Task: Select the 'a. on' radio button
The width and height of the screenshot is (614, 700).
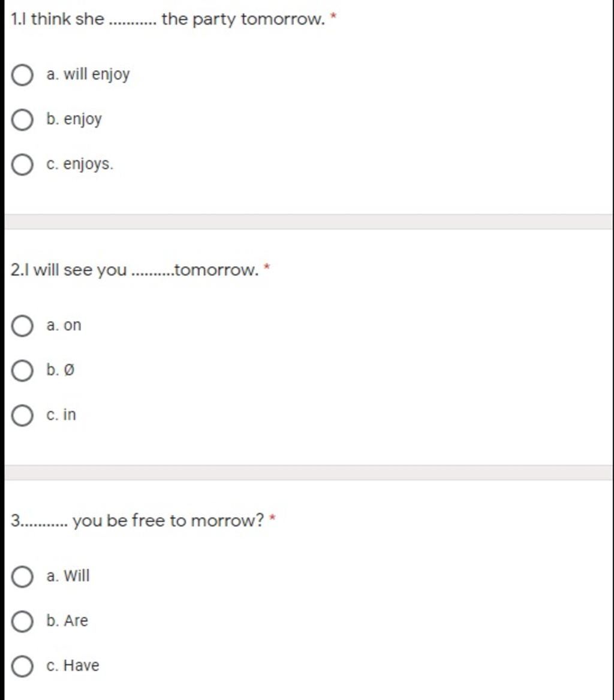Action: pos(22,326)
